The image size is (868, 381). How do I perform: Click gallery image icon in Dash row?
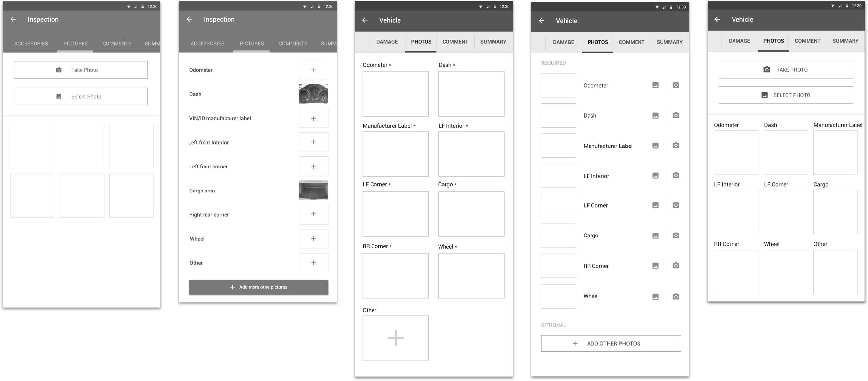click(655, 115)
